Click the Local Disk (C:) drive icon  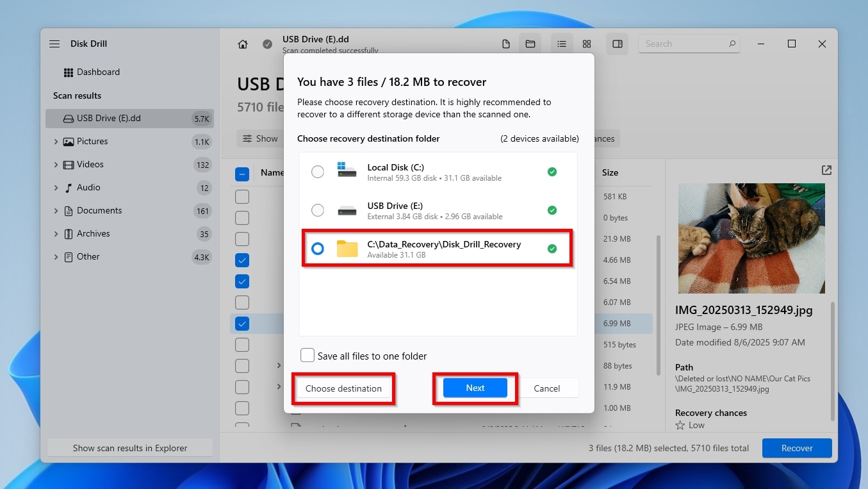347,171
